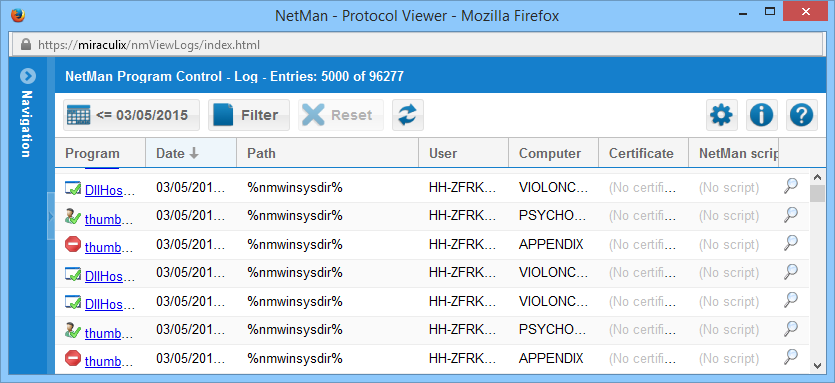835x383 pixels.
Task: Sort by the Path column header
Action: point(328,153)
